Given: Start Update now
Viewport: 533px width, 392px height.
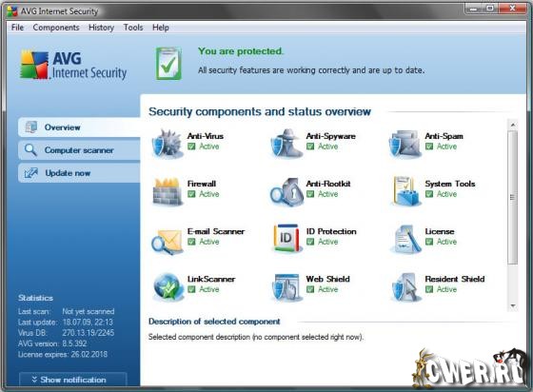Looking at the screenshot, I should pos(79,173).
